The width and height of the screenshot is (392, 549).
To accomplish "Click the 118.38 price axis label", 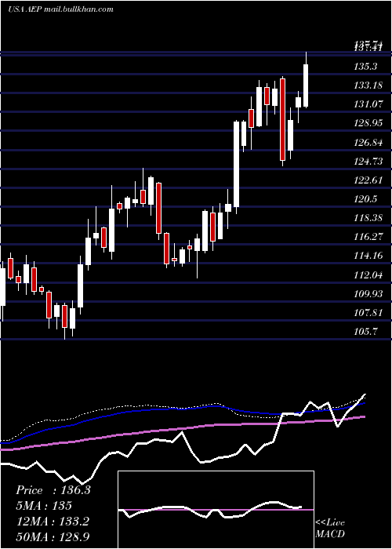I will click(x=368, y=218).
